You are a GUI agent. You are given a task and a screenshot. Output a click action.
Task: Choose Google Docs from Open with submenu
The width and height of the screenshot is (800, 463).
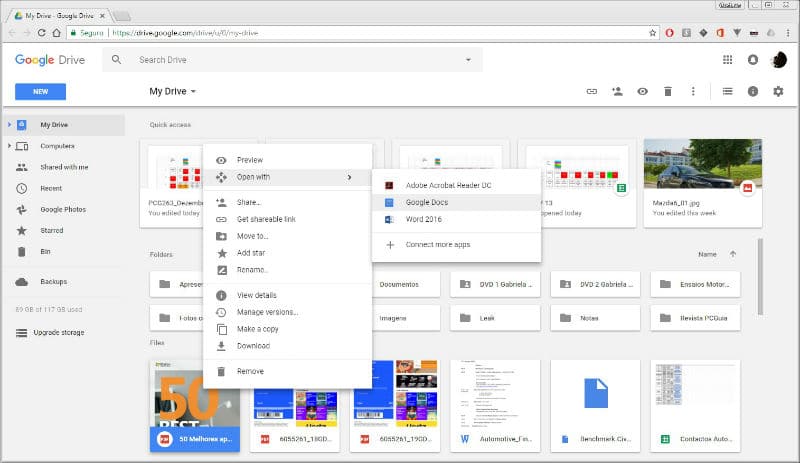tap(426, 202)
